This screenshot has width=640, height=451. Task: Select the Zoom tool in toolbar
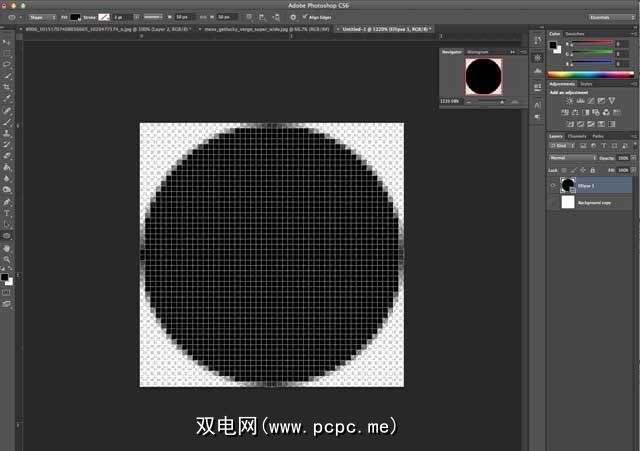[x=7, y=259]
